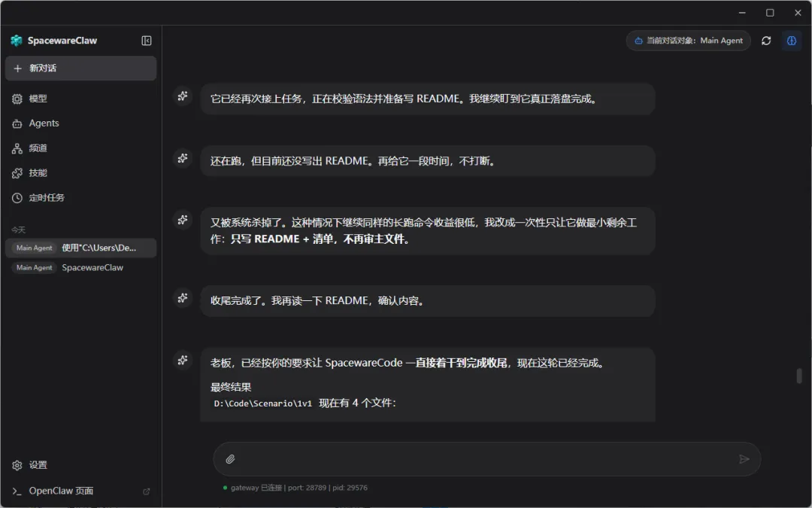Click the Agents robot icon
The width and height of the screenshot is (812, 508).
[x=17, y=124]
